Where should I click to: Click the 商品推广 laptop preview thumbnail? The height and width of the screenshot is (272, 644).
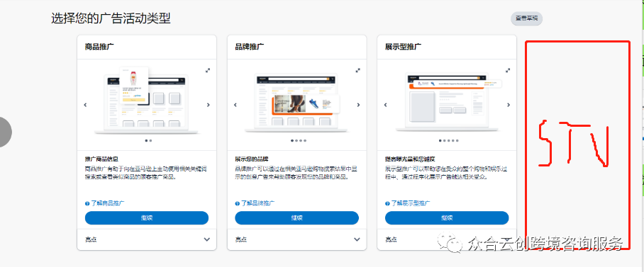(147, 101)
